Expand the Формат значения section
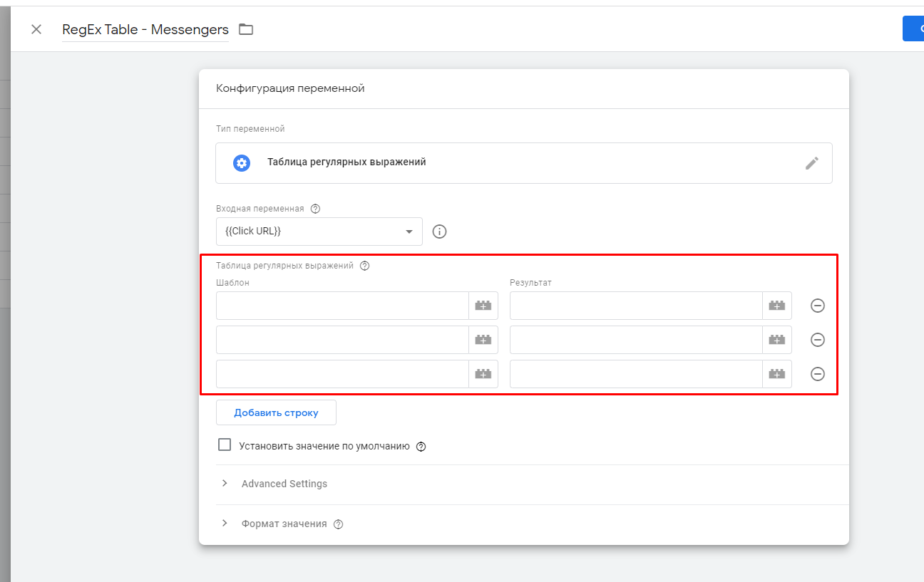Screen dimensions: 924x582 pyautogui.click(x=284, y=524)
